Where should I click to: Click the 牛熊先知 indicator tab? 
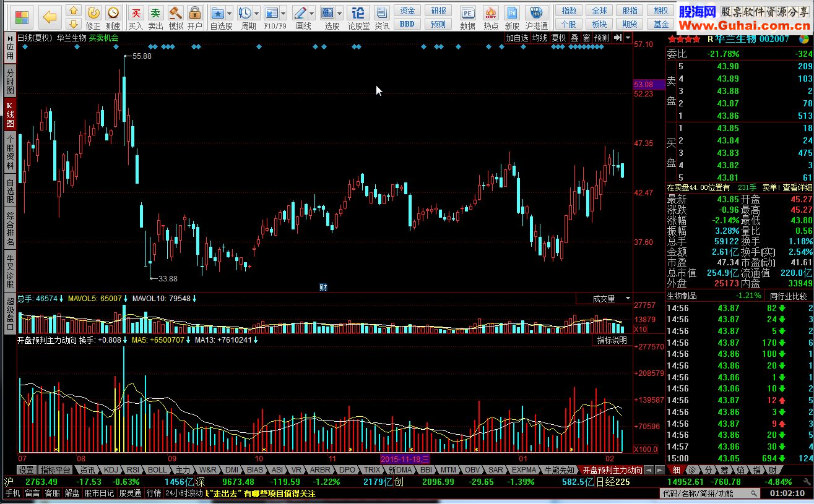559,470
